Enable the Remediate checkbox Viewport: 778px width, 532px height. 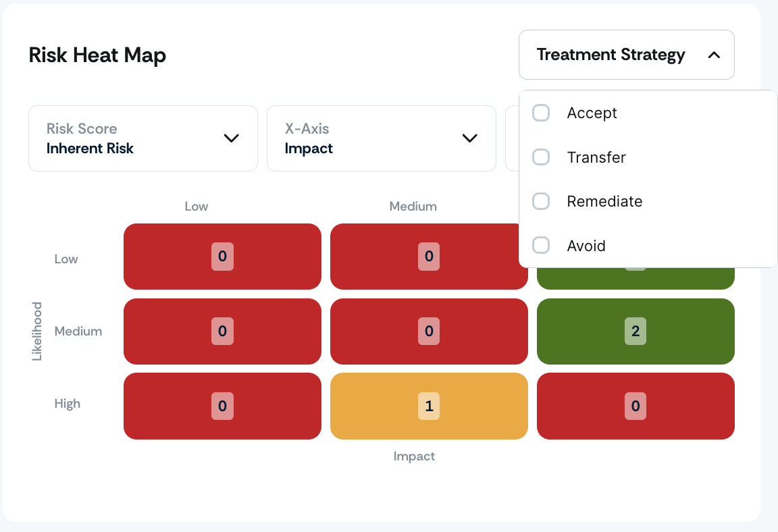(x=541, y=201)
